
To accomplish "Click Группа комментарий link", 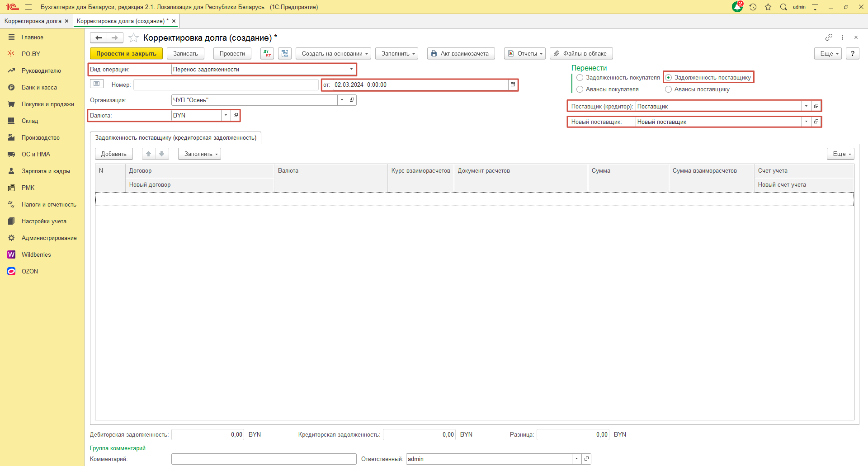I will tap(118, 448).
